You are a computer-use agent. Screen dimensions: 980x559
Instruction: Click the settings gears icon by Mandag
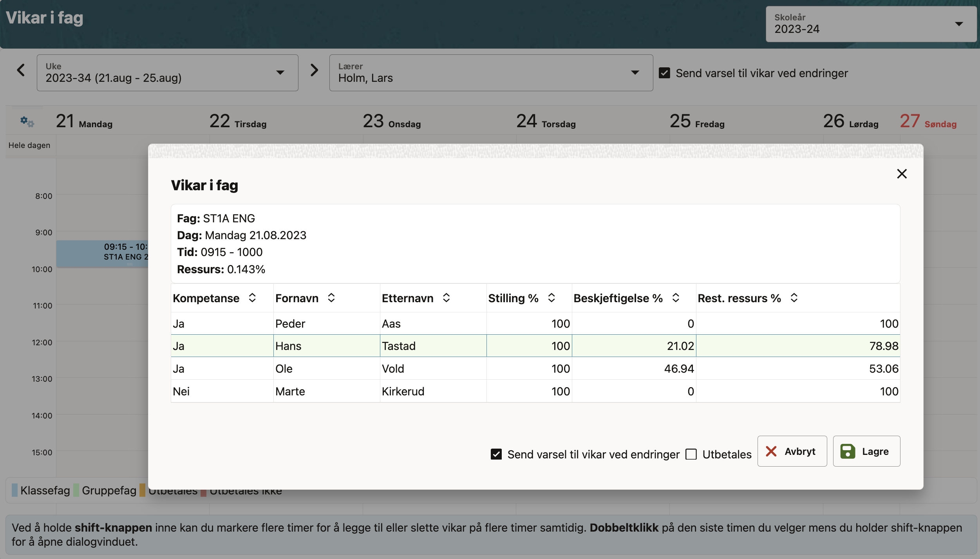pyautogui.click(x=27, y=122)
